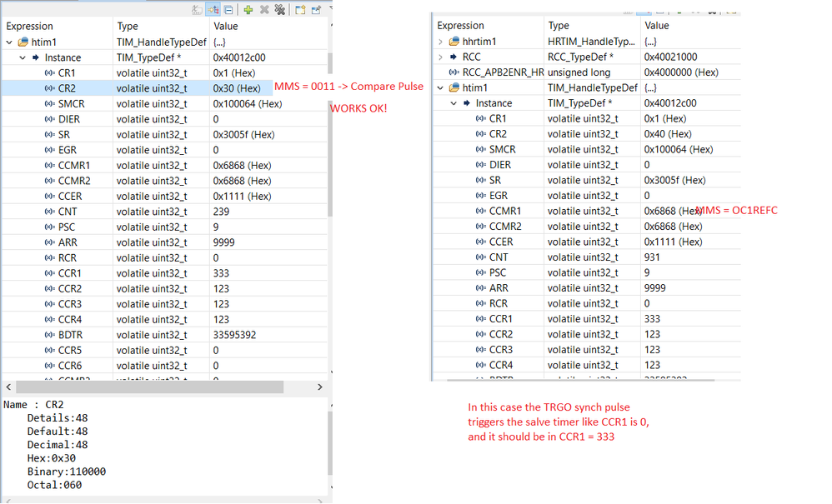Click variable icon beside RCC_APB2ENR_HR
The height and width of the screenshot is (504, 832).
pyautogui.click(x=454, y=72)
